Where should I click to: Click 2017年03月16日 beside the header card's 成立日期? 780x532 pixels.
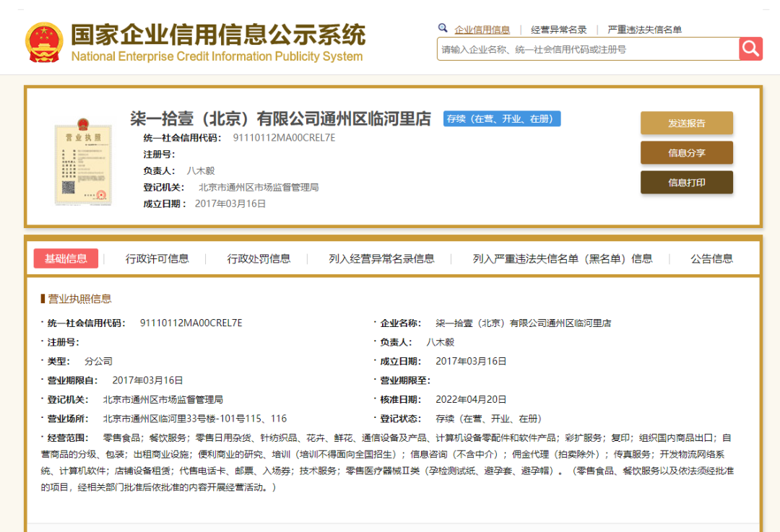[230, 204]
